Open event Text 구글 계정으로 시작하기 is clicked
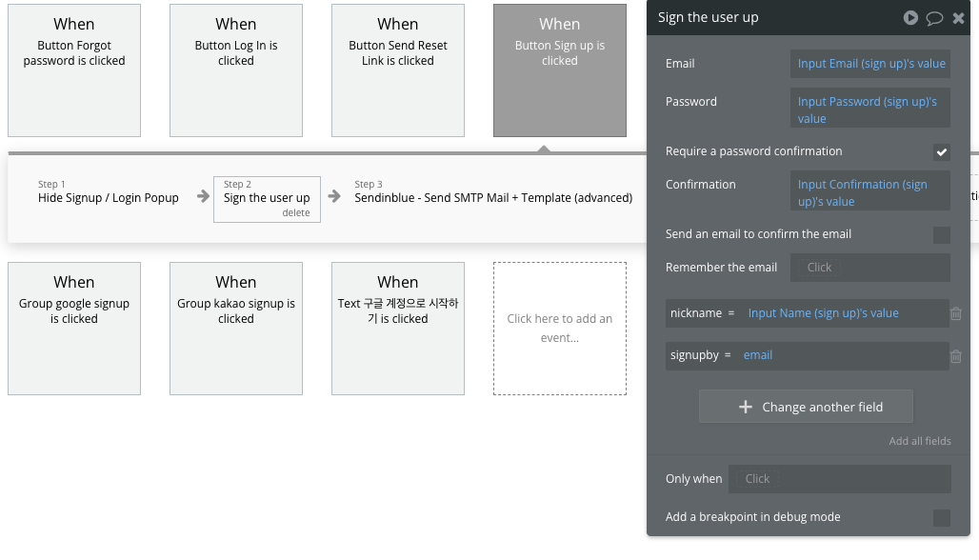 (398, 329)
